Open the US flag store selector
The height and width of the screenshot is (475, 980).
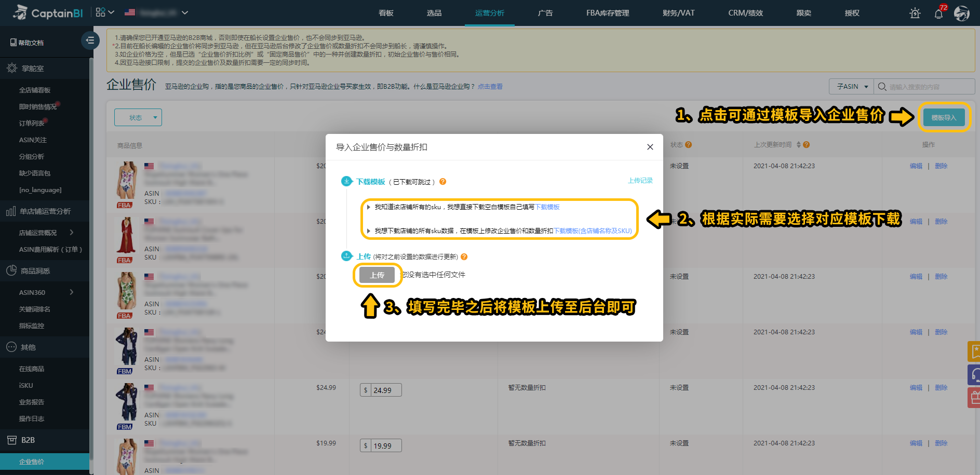(156, 12)
